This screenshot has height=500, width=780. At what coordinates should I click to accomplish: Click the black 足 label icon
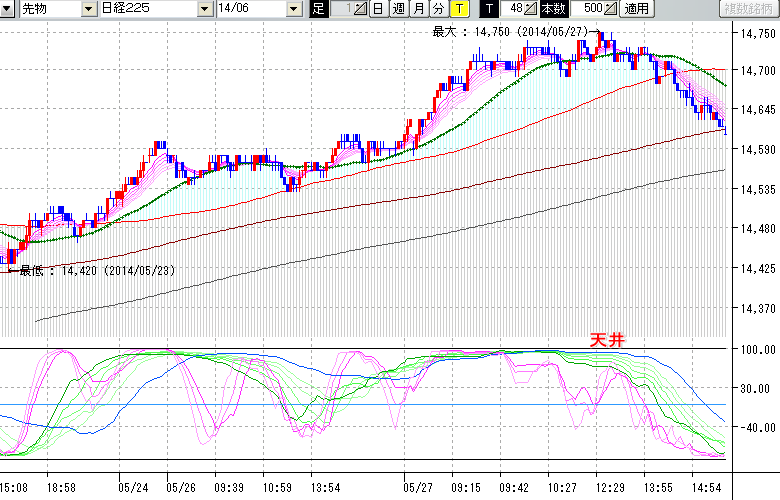coord(319,9)
